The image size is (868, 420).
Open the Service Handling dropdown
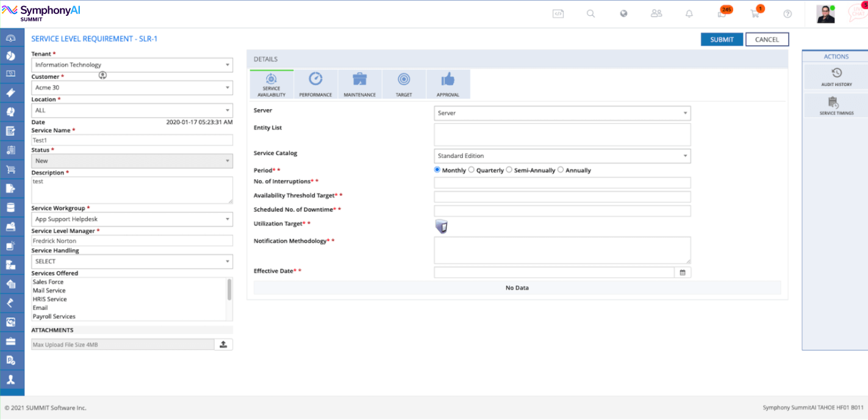pyautogui.click(x=132, y=262)
